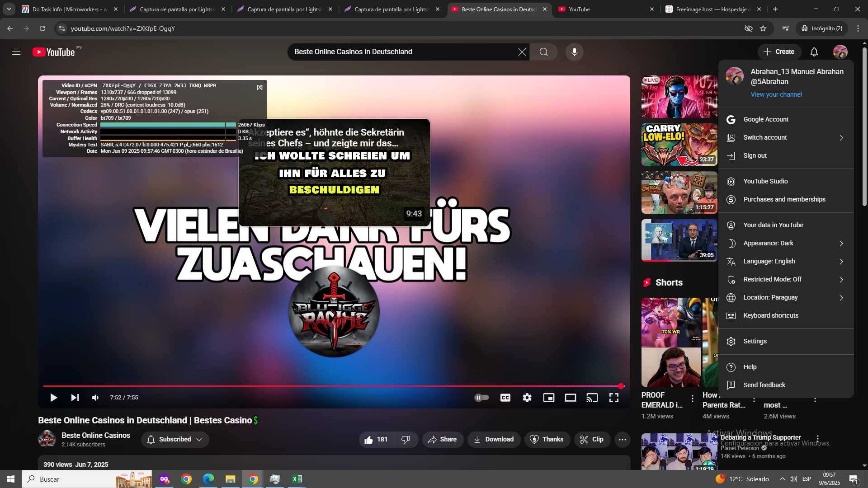Screen dimensions: 868x488
Task: Open the LIVE recommended video thumbnail
Action: tap(679, 97)
